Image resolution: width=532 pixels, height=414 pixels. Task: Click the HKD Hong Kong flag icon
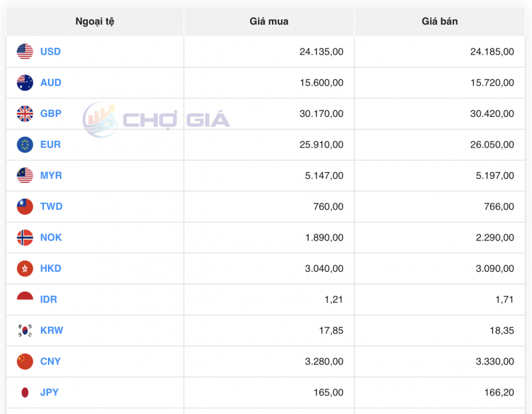[25, 268]
